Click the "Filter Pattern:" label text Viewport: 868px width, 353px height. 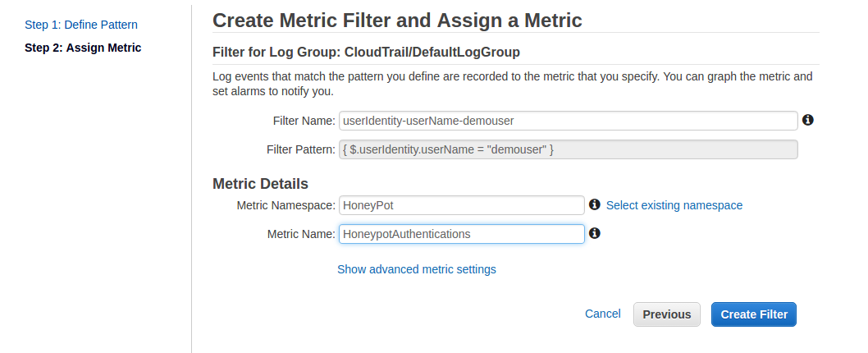pyautogui.click(x=300, y=149)
